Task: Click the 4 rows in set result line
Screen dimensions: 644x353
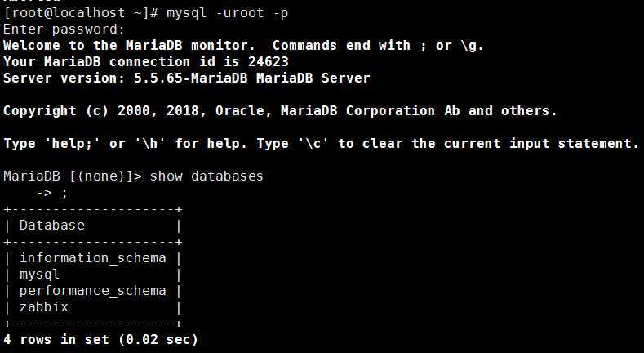Action: point(100,339)
